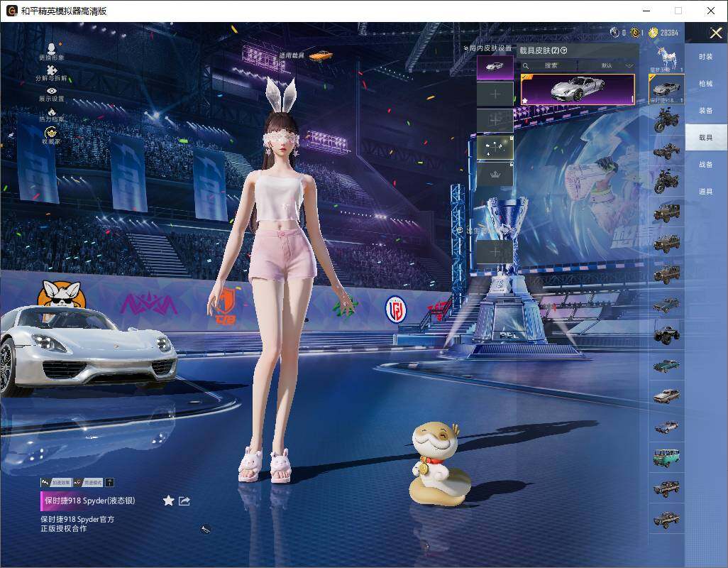The width and height of the screenshot is (728, 568).
Task: Focus the 搜索 search field
Action: (x=551, y=66)
